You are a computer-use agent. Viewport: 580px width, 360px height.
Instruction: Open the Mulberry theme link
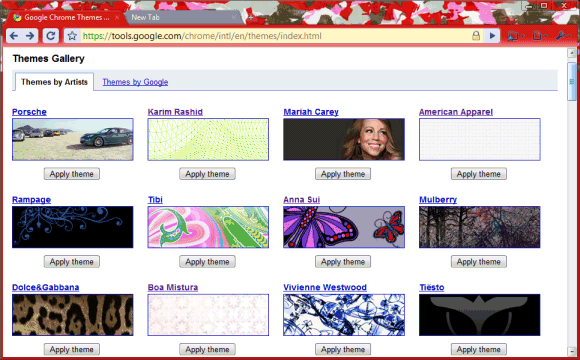pyautogui.click(x=438, y=199)
